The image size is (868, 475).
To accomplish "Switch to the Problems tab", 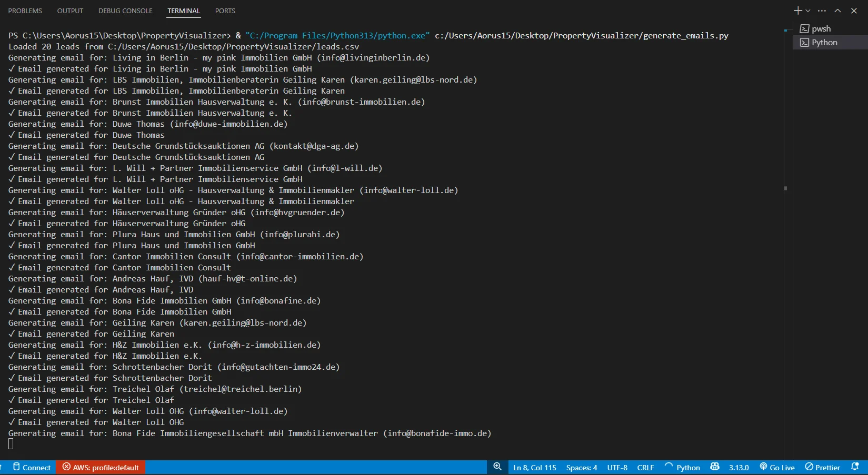I will click(x=25, y=11).
